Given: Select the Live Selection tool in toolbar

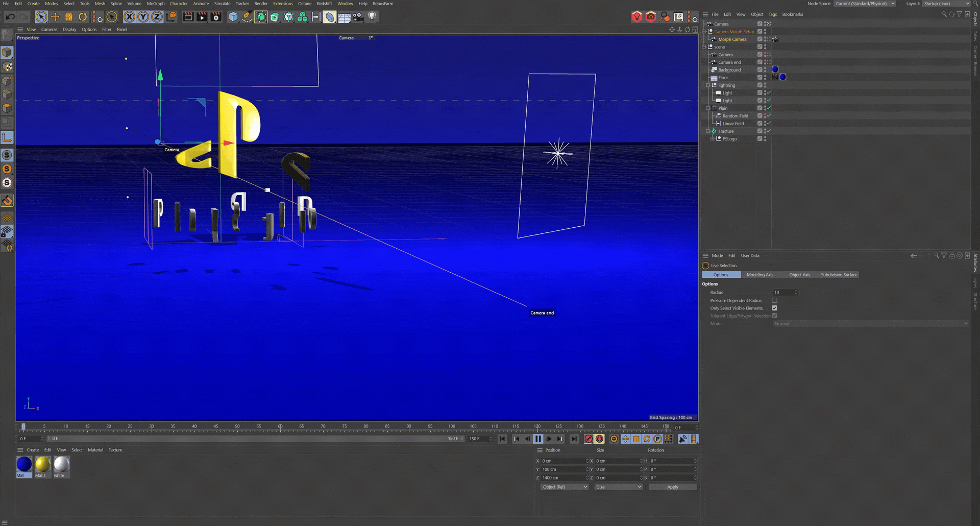Looking at the screenshot, I should 41,17.
